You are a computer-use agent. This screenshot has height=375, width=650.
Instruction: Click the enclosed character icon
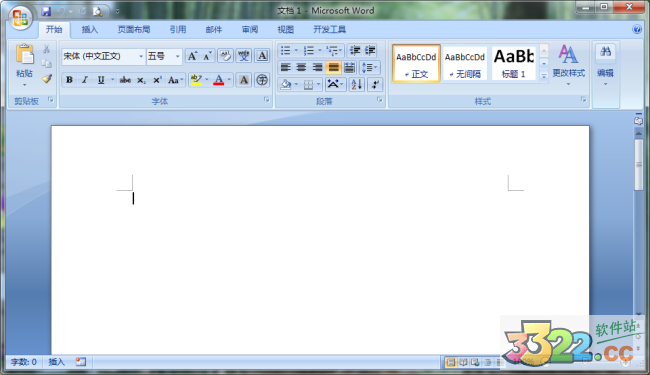click(x=262, y=80)
